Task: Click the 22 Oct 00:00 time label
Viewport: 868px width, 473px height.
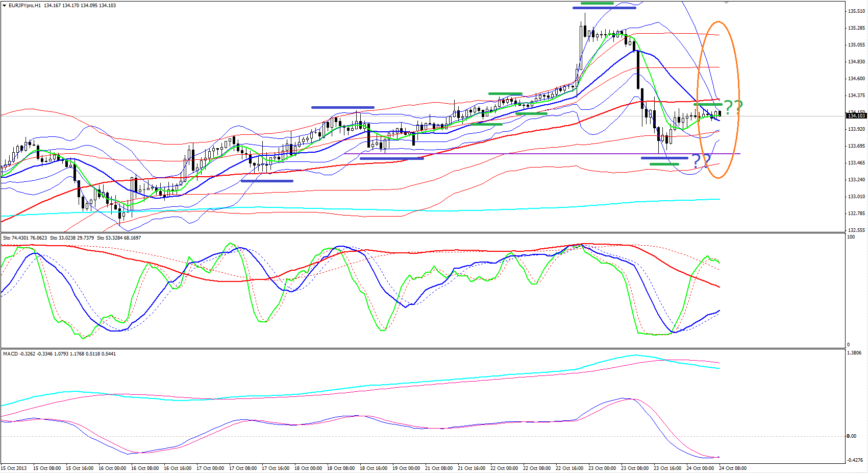Action: pos(504,468)
